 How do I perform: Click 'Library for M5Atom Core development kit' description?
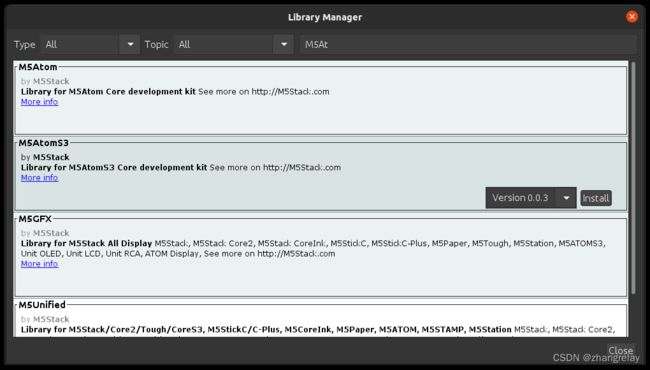pos(108,92)
